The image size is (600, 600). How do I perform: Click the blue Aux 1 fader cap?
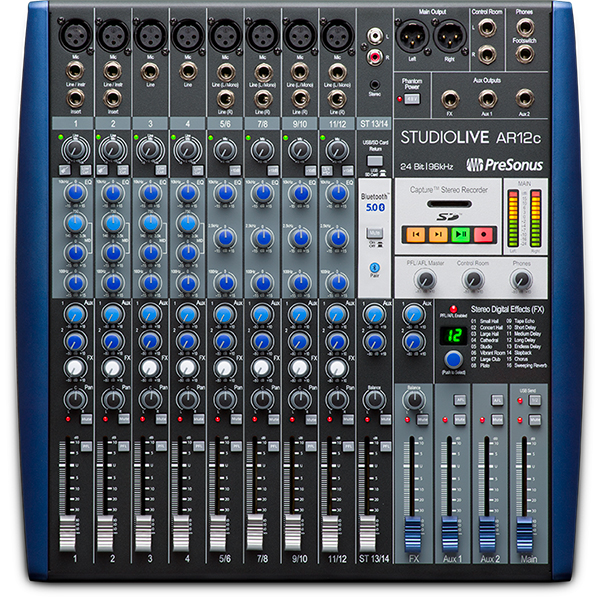click(x=450, y=535)
